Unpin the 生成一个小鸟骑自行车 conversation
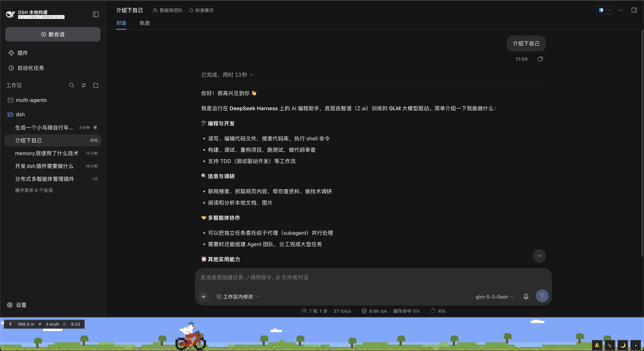The image size is (644, 351). click(95, 128)
